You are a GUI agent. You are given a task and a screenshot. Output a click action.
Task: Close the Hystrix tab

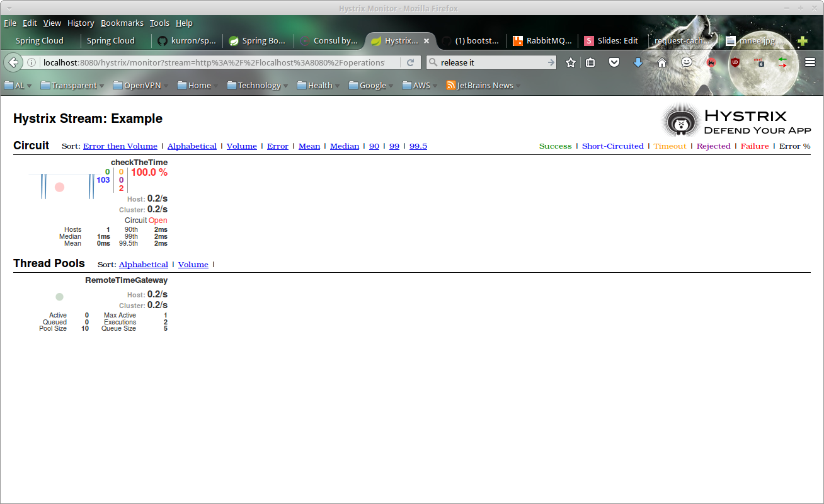[426, 40]
